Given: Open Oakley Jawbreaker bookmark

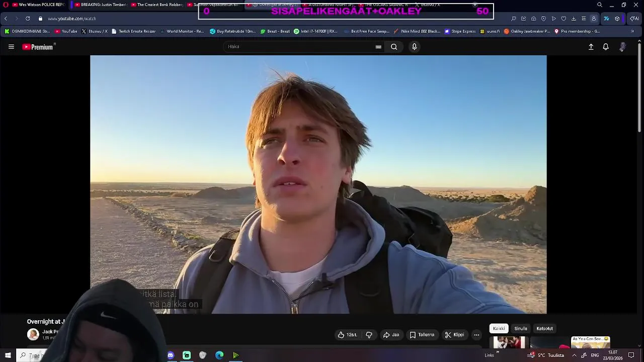Looking at the screenshot, I should pos(527,31).
